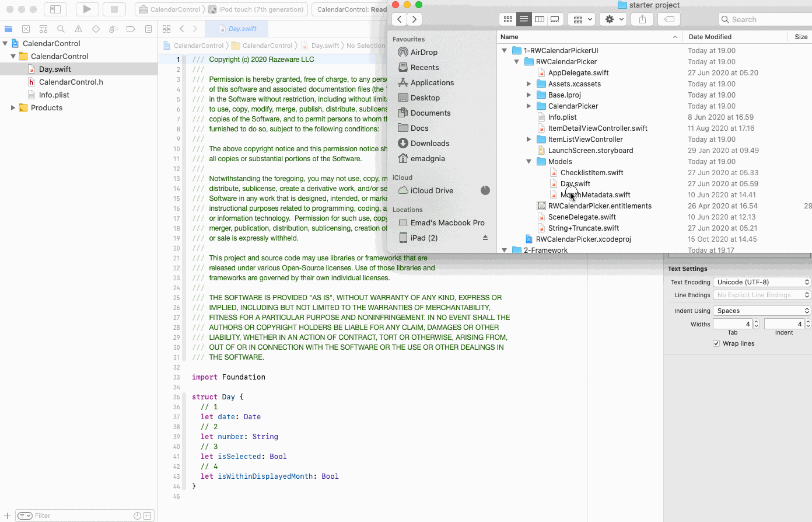The height and width of the screenshot is (522, 812).
Task: Sort Finder list by Date Modified
Action: pyautogui.click(x=735, y=37)
